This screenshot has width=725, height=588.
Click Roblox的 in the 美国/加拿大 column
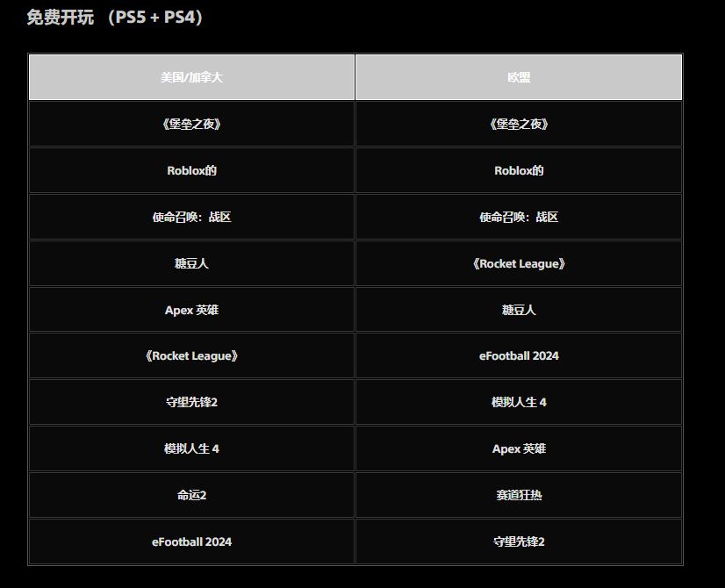point(191,170)
